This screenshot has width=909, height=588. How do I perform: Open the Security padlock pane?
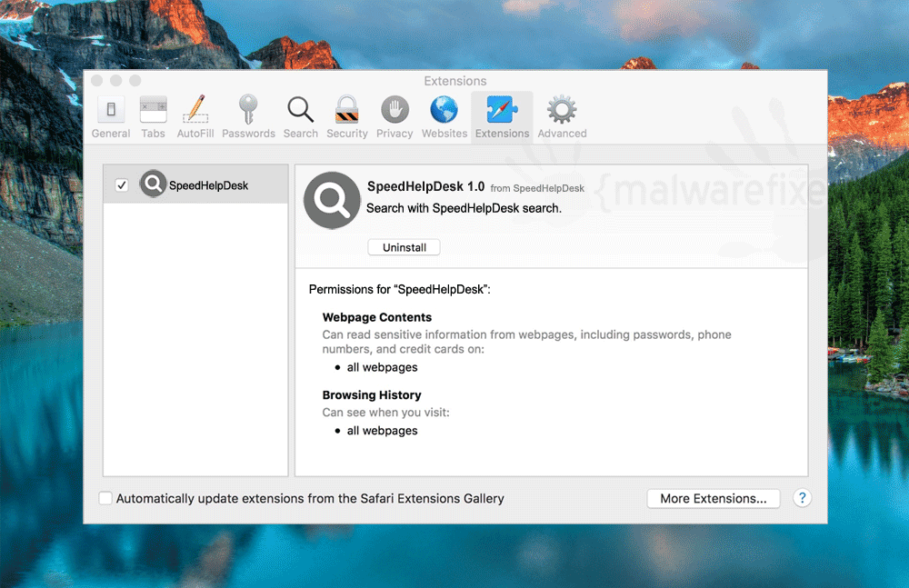(346, 117)
